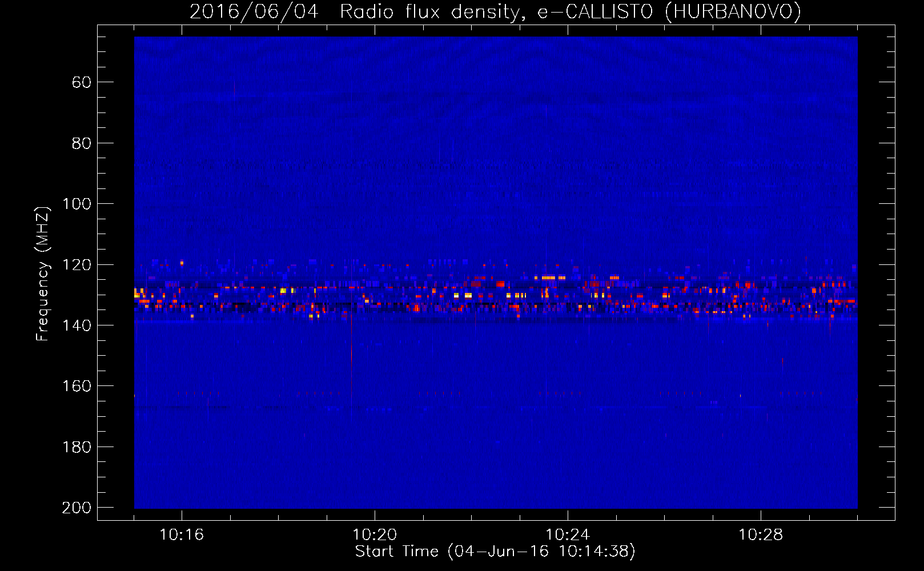Click the plot title mentioning e-CALLISTO (HURBANOVO)
This screenshot has width=924, height=571.
[x=495, y=11]
